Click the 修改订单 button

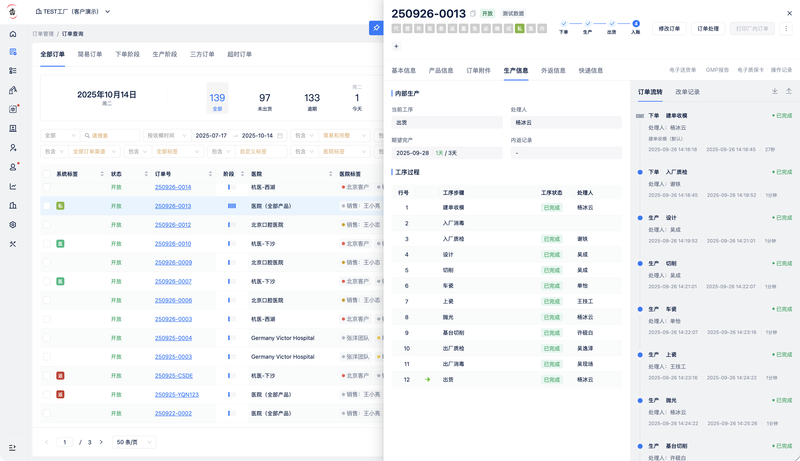[x=669, y=29]
